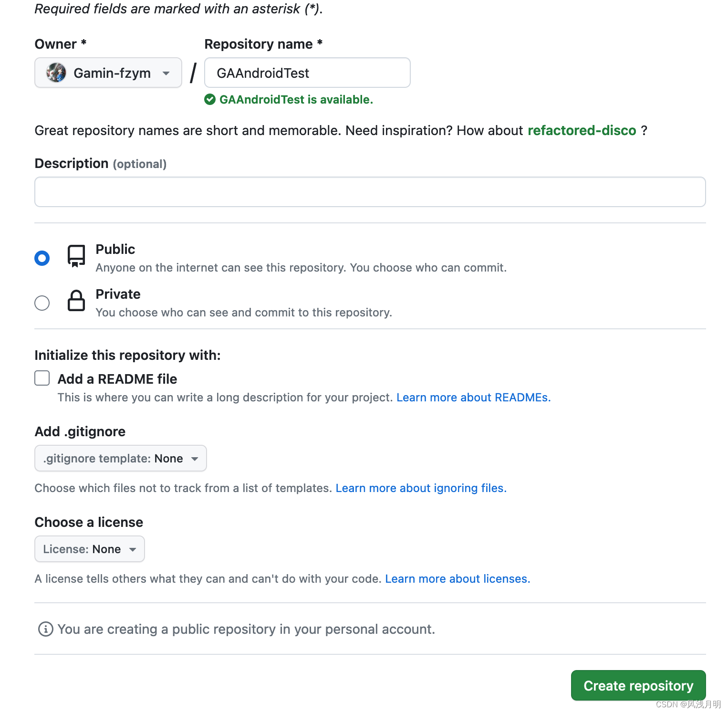Click the Add a README file label
The width and height of the screenshot is (728, 713).
point(117,379)
